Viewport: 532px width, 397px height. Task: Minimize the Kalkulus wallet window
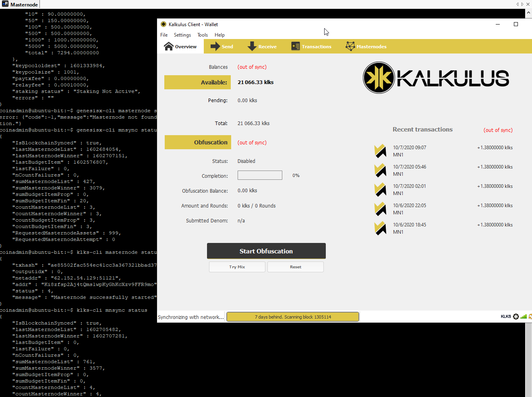(498, 24)
